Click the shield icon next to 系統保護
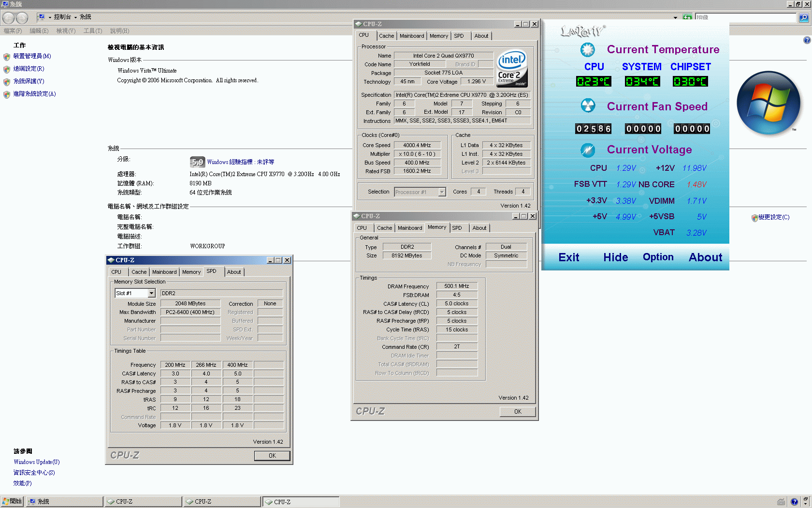Viewport: 812px width, 508px height. [7, 82]
